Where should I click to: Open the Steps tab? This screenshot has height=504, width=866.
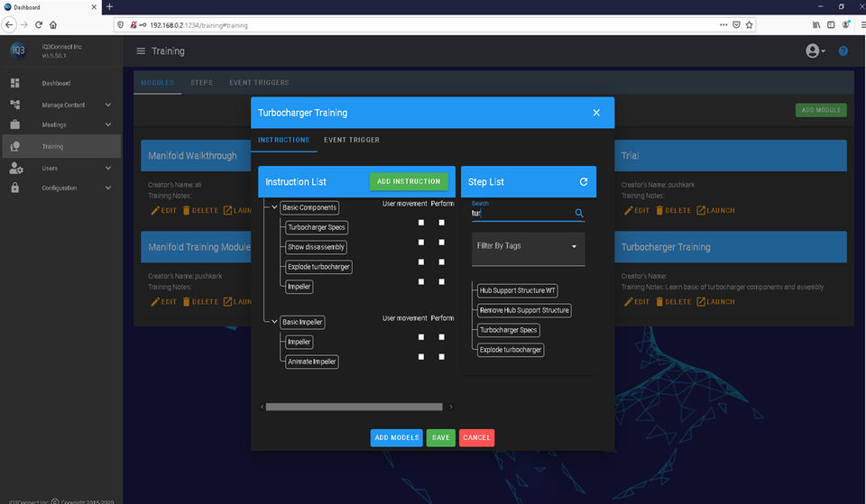(x=201, y=83)
